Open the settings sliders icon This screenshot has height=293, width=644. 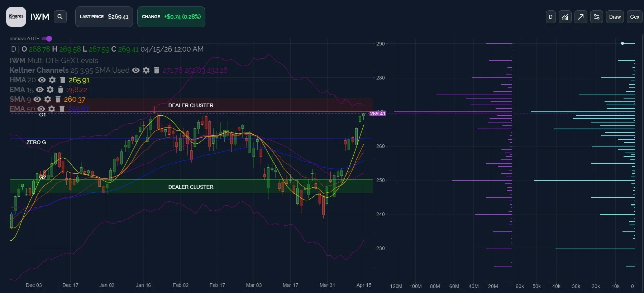click(597, 17)
